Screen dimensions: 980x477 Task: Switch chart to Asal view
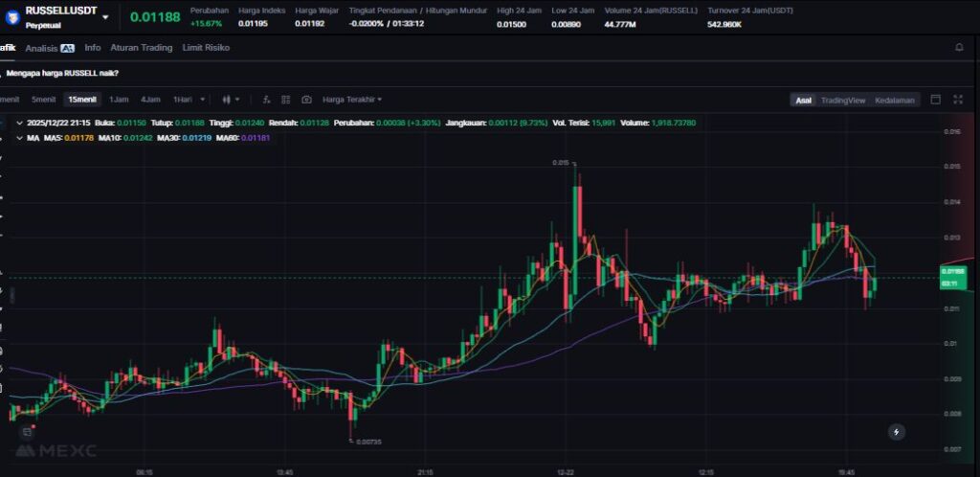click(x=803, y=100)
